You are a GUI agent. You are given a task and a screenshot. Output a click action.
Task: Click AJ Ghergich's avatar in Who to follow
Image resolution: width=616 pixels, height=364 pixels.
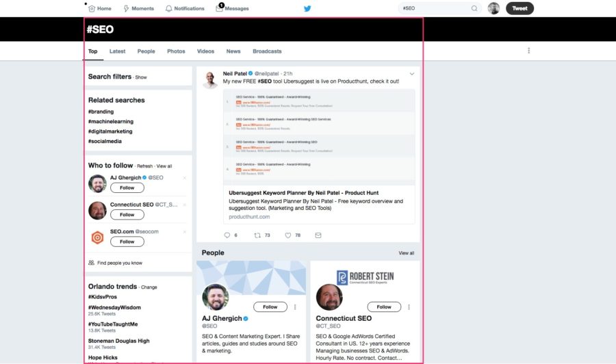(x=97, y=183)
